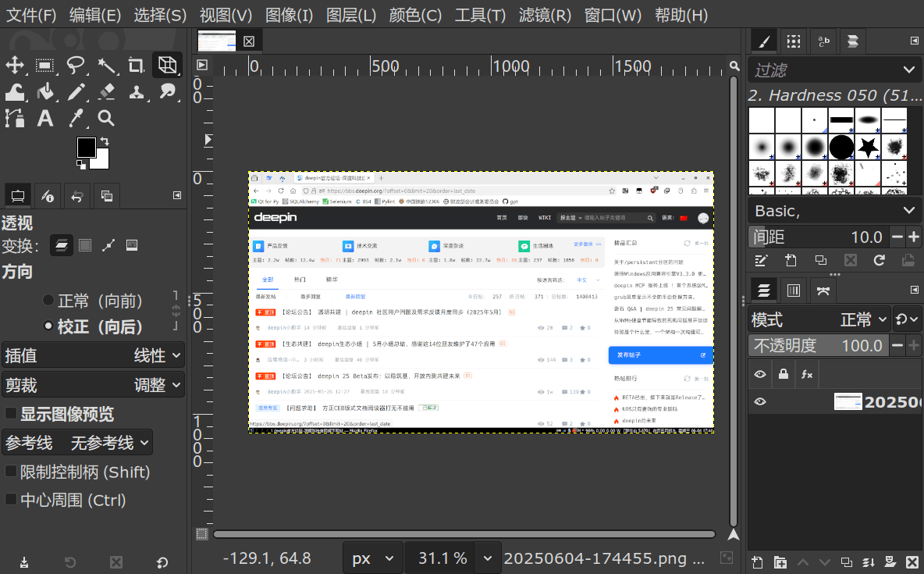Image resolution: width=924 pixels, height=574 pixels.
Task: Select the Paths tool
Action: pyautogui.click(x=15, y=118)
